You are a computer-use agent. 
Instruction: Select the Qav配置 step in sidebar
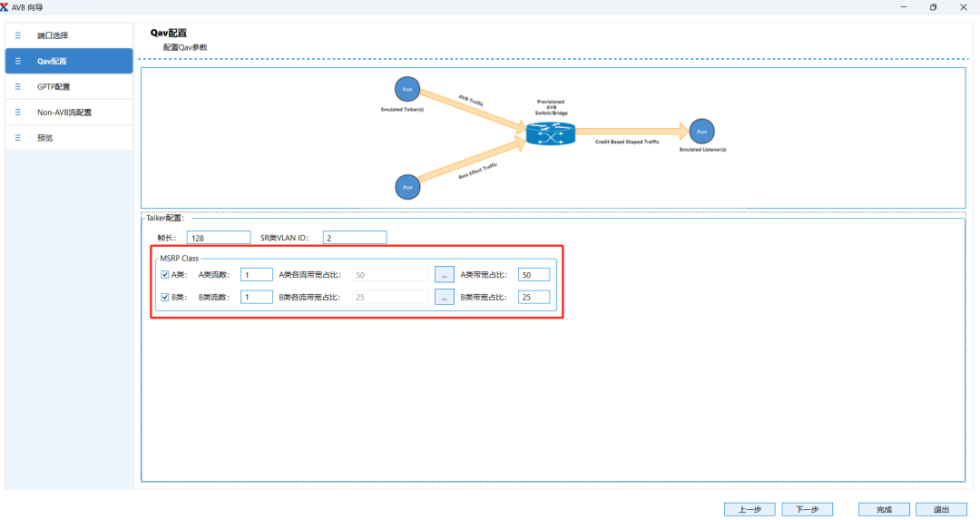coord(69,61)
